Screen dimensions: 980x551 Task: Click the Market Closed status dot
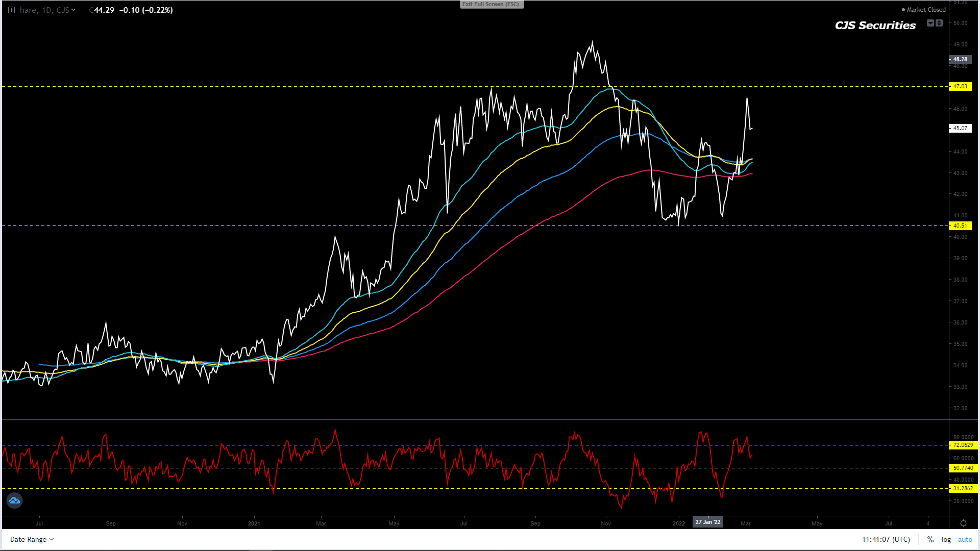[x=903, y=10]
